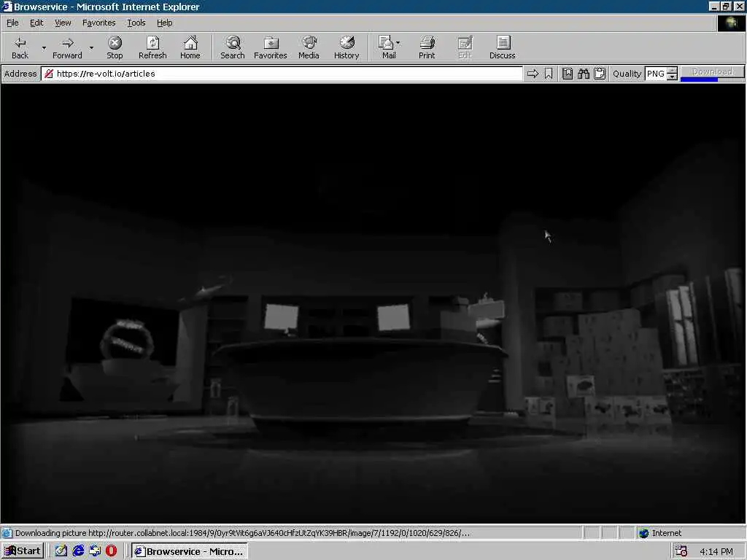
Task: Click the bookmark ribbon icon
Action: pyautogui.click(x=549, y=74)
